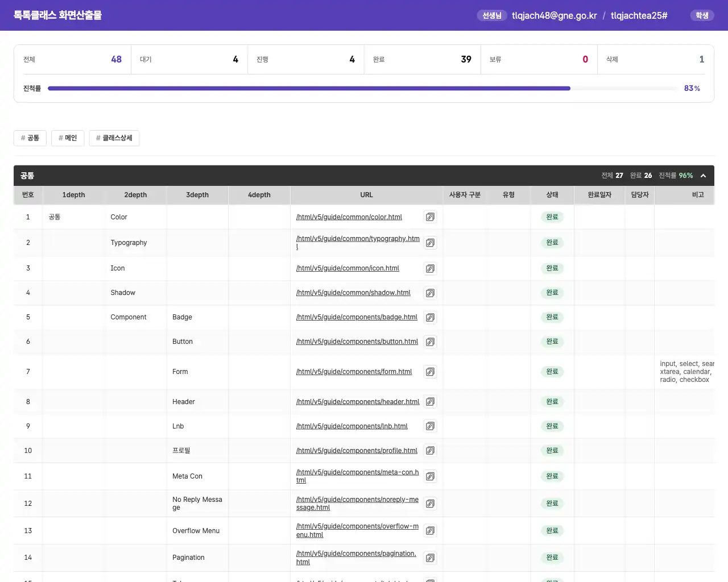Open the profile.html link
Image resolution: width=728 pixels, height=582 pixels.
357,451
